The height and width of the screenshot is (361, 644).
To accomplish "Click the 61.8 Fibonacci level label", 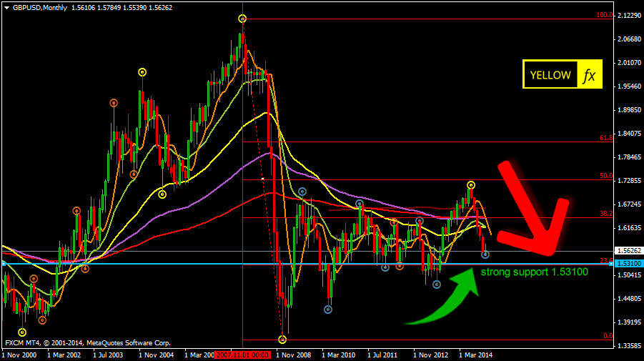I will [605, 138].
